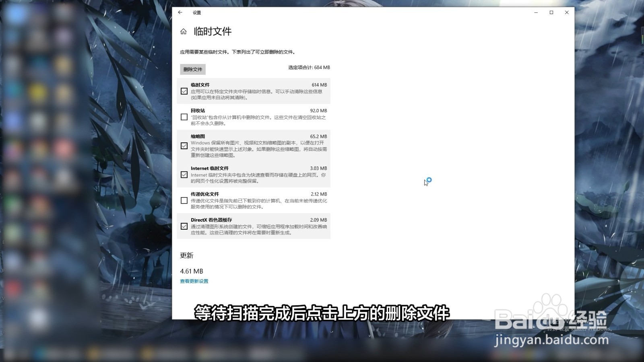Click the 2.09 MB DirectX cache size
Viewport: 644px width, 362px height.
click(x=318, y=220)
